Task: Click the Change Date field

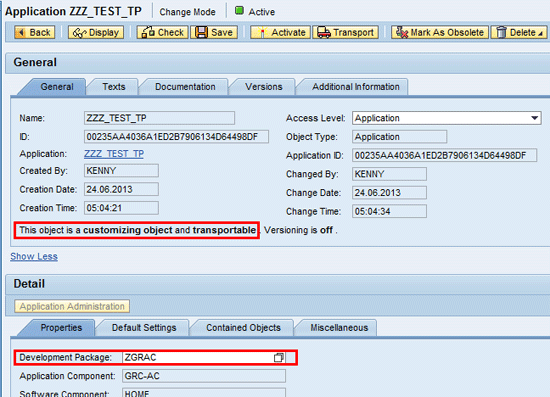Action: coord(389,193)
